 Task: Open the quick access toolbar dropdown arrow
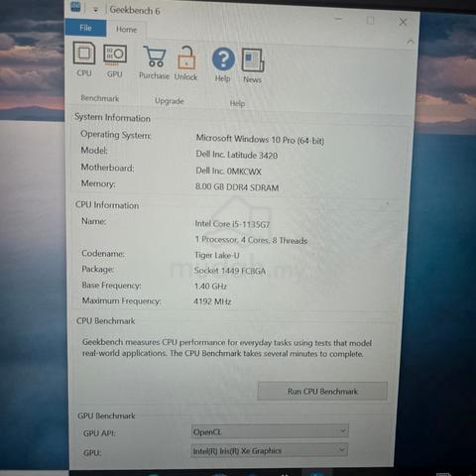(95, 10)
